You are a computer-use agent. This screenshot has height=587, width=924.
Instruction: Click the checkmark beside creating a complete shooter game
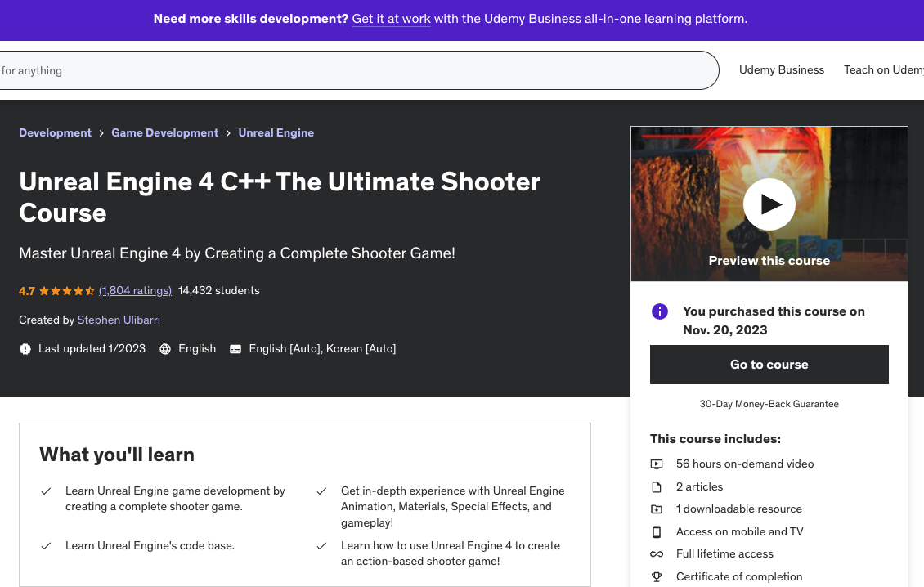click(x=46, y=491)
